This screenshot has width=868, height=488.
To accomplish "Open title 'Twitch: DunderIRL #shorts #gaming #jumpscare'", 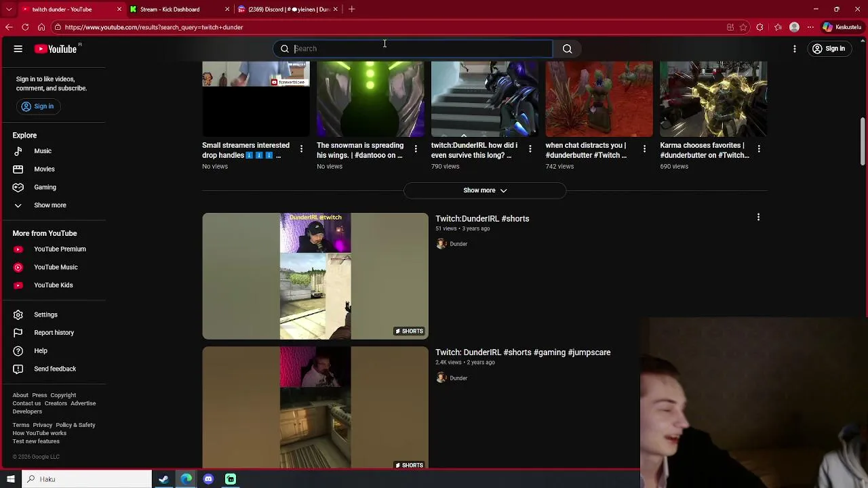I will click(523, 352).
